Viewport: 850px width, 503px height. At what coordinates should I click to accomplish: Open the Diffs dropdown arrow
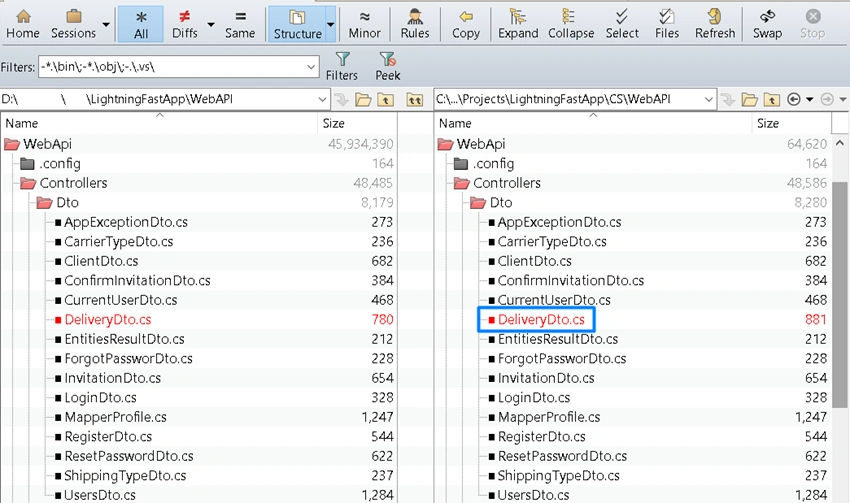pyautogui.click(x=211, y=24)
